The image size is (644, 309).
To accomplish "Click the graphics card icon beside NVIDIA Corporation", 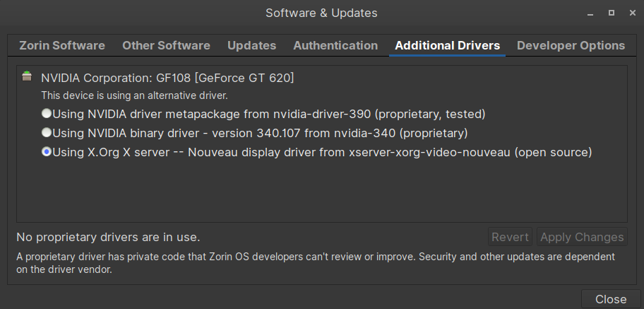I will pos(27,76).
